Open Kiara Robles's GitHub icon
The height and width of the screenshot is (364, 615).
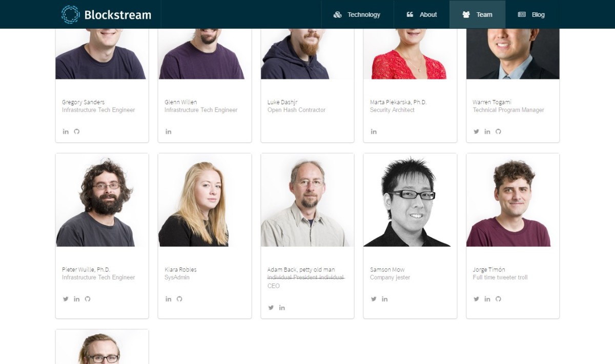coord(179,299)
